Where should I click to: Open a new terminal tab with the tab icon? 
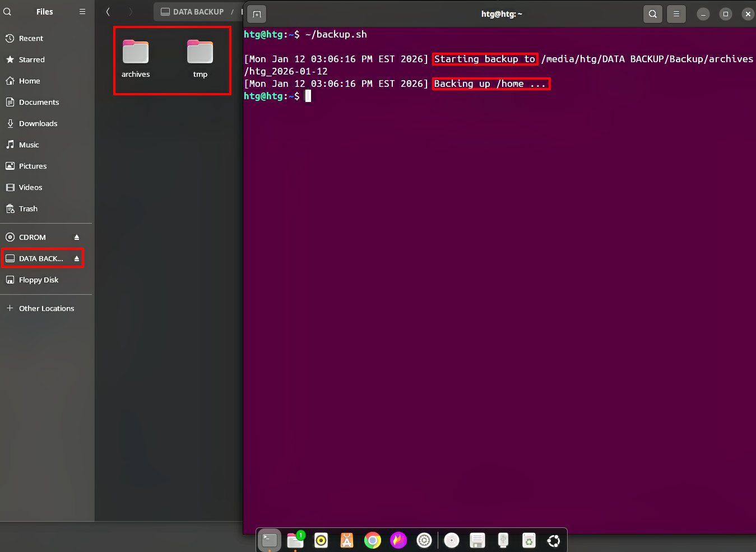(257, 14)
